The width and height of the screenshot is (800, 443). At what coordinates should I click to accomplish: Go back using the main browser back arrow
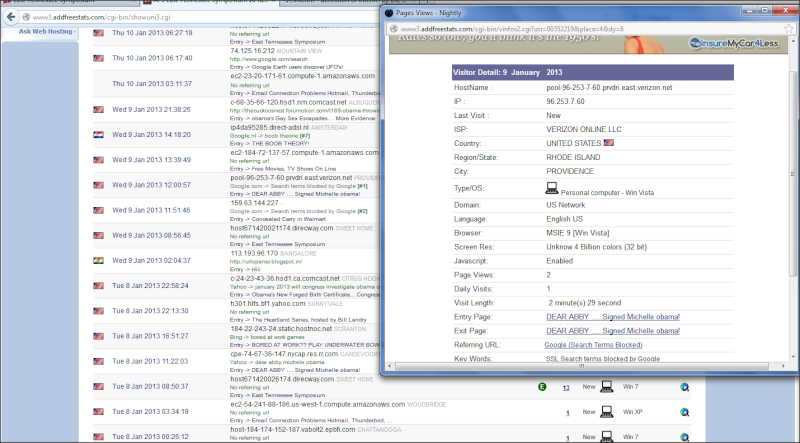click(11, 17)
